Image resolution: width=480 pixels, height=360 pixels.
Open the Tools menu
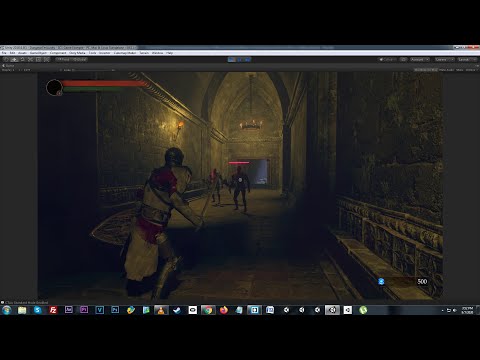pyautogui.click(x=92, y=53)
